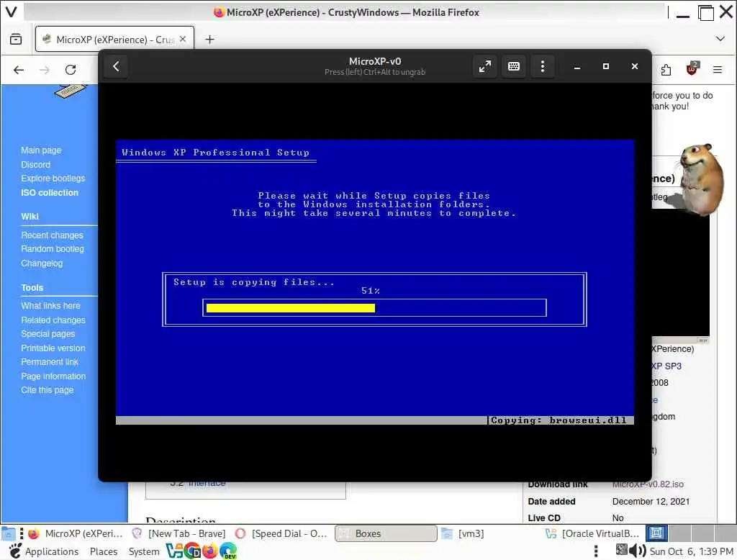Open the Changelog wiki link
737x560 pixels.
41,263
